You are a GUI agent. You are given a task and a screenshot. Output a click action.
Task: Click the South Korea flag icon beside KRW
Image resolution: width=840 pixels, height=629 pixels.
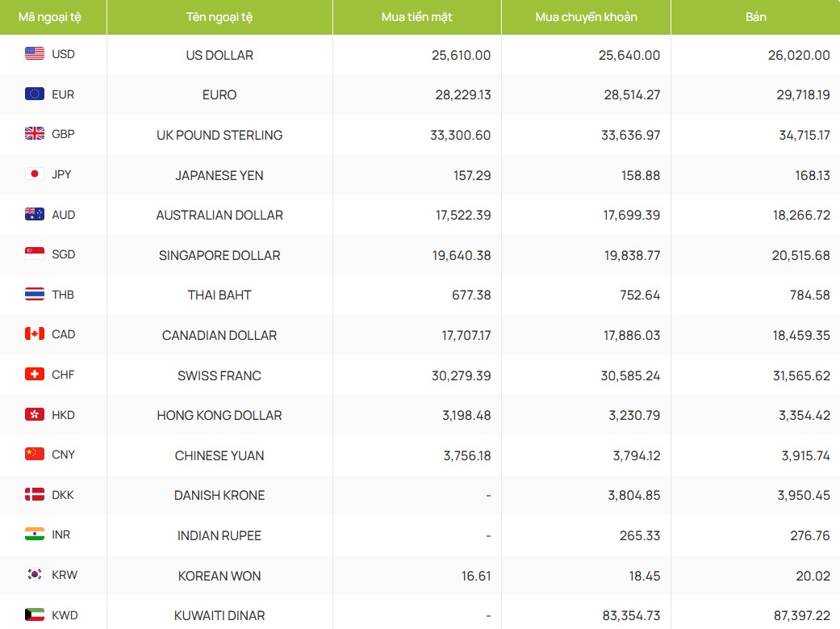point(34,574)
